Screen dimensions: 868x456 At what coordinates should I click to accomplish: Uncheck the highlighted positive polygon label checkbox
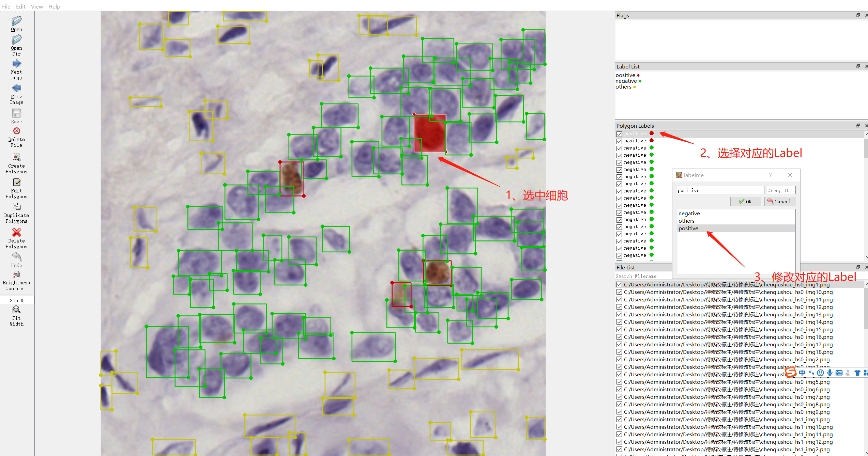click(x=619, y=134)
